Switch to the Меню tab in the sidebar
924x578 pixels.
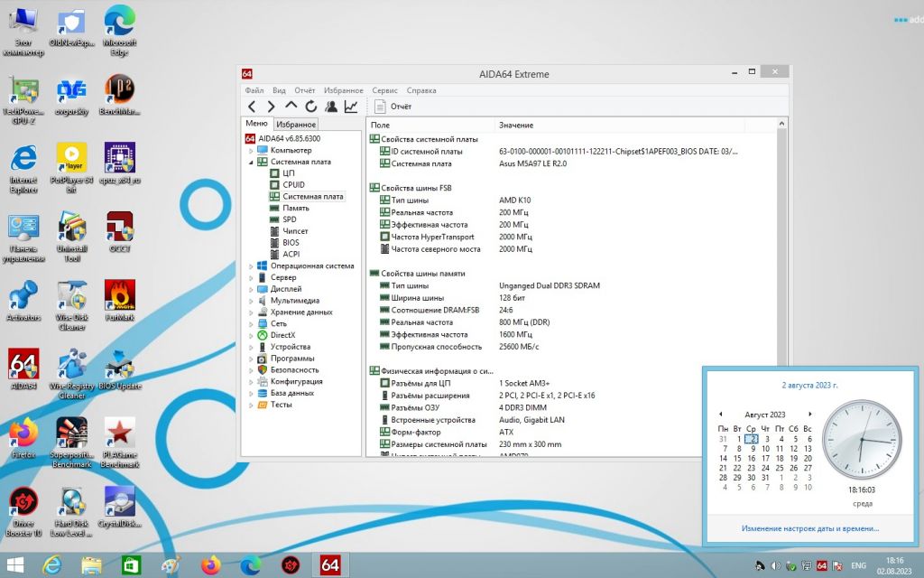pos(256,123)
